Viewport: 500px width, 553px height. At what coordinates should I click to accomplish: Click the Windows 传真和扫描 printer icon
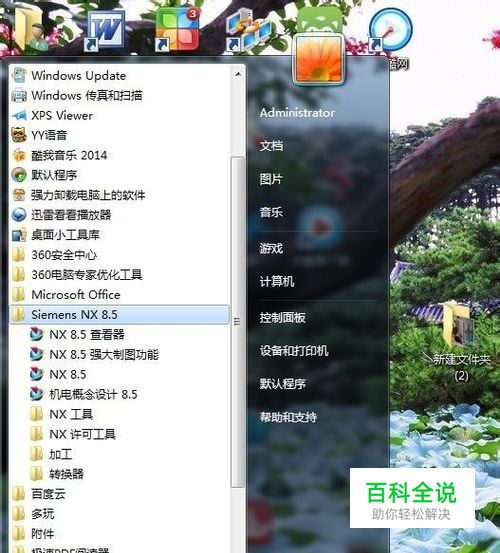tap(19, 96)
